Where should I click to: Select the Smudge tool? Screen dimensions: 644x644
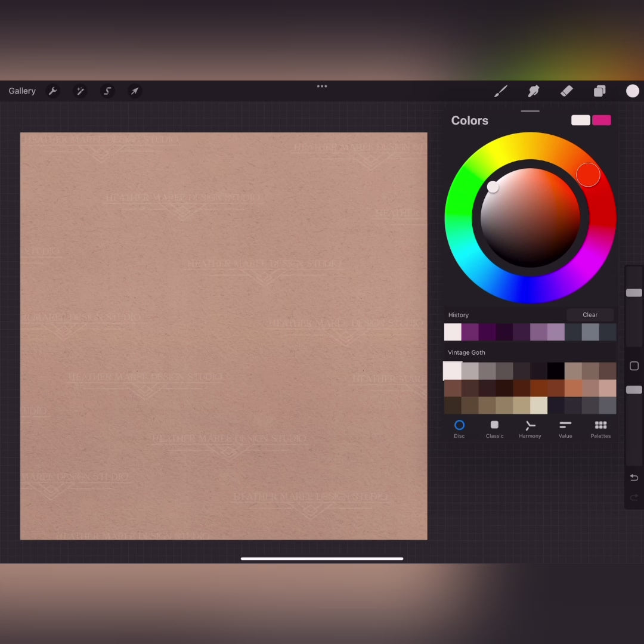[x=534, y=91]
